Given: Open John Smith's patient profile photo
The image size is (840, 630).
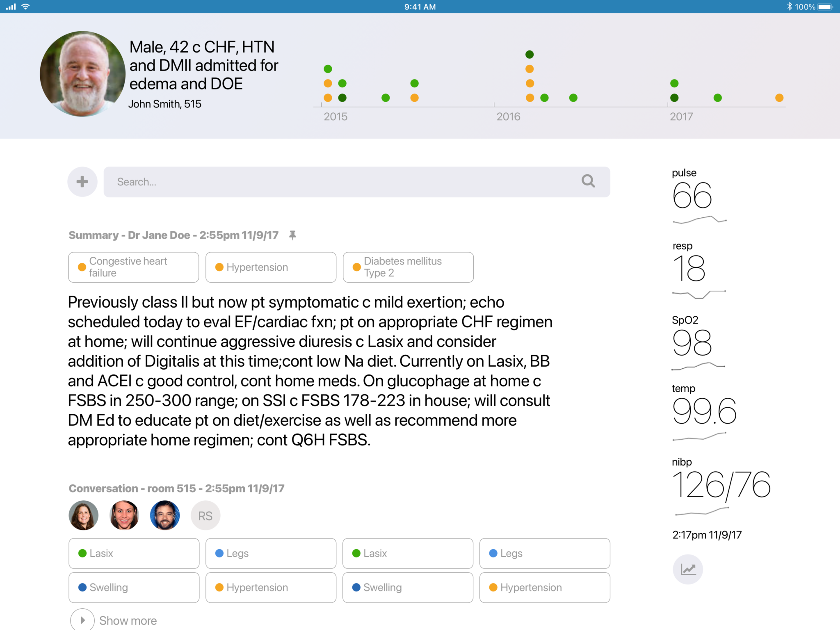Looking at the screenshot, I should tap(82, 74).
